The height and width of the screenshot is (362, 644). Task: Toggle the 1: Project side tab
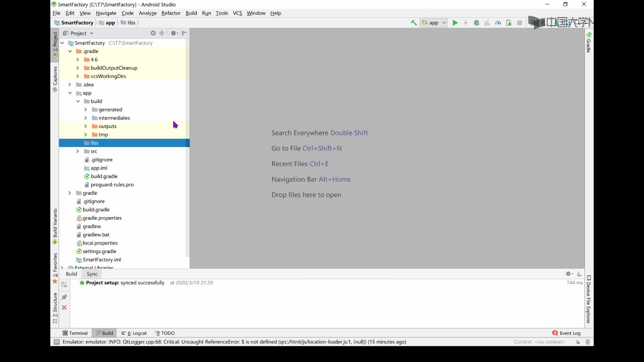pos(55,45)
